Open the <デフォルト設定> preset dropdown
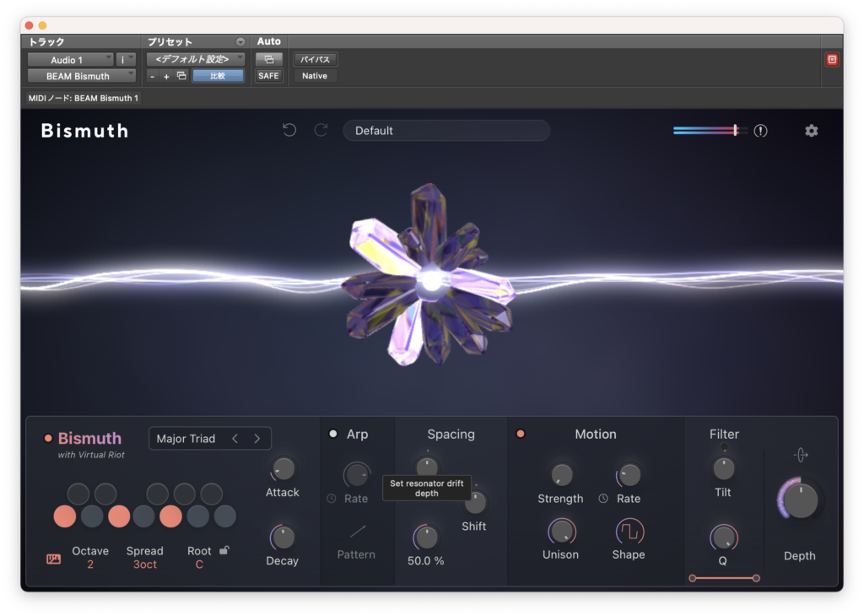864x616 pixels. tap(196, 59)
